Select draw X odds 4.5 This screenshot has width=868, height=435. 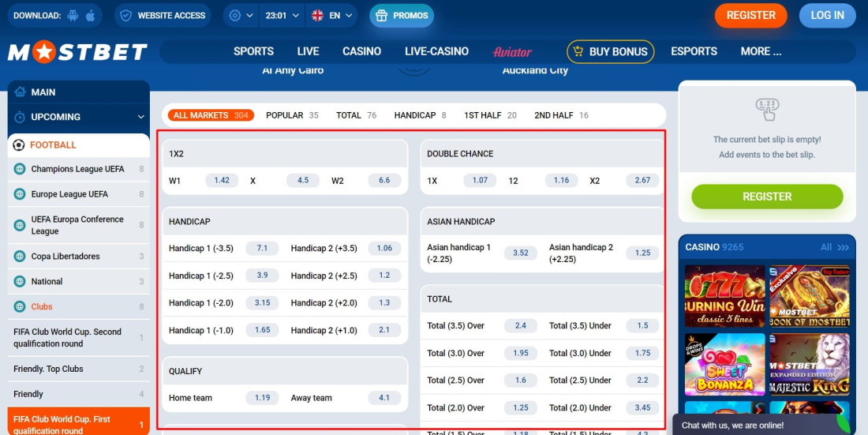tap(303, 181)
